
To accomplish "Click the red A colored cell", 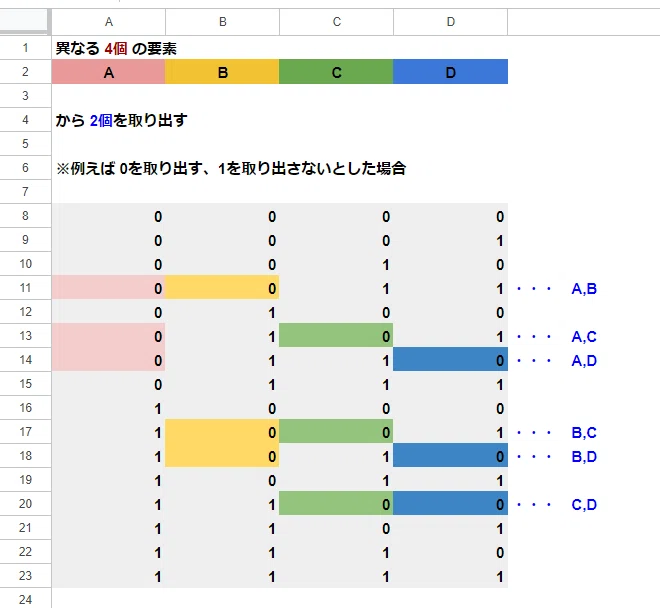I will (109, 72).
